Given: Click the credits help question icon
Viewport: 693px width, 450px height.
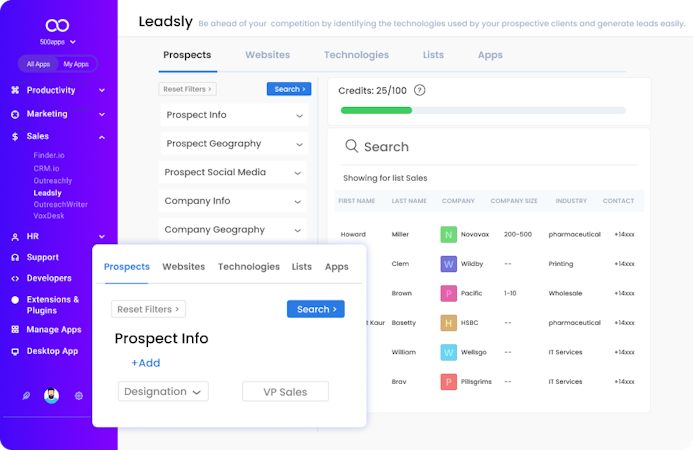Looking at the screenshot, I should pos(419,90).
